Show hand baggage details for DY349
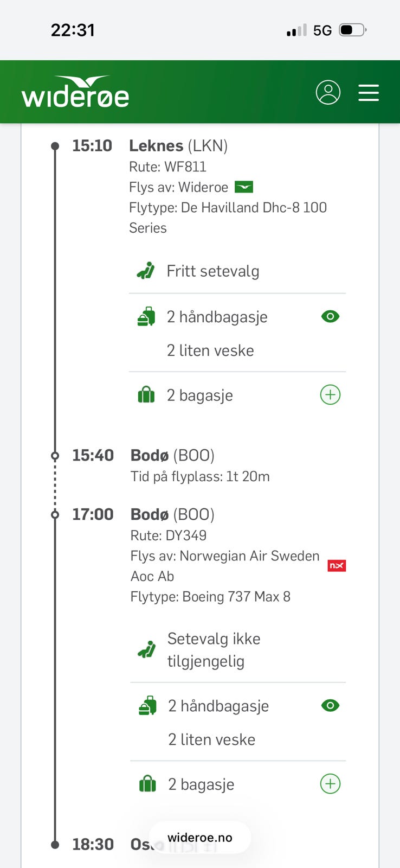 click(x=330, y=705)
